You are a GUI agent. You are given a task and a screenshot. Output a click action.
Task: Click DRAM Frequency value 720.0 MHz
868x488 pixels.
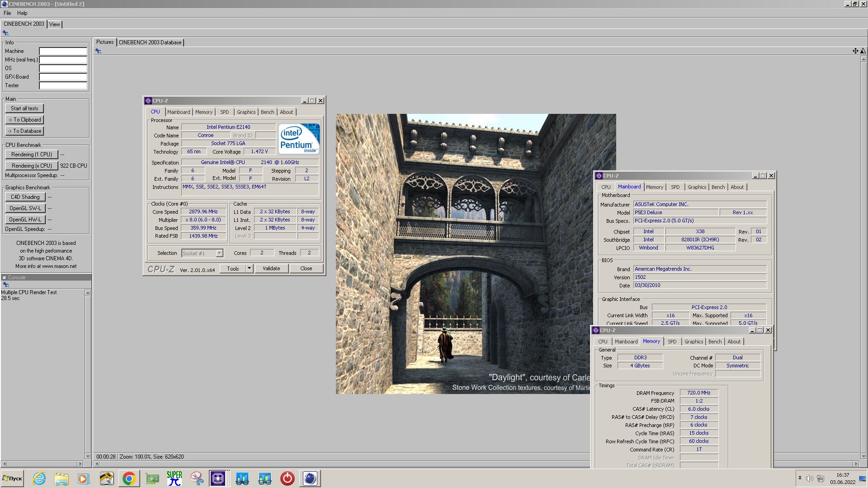(699, 393)
